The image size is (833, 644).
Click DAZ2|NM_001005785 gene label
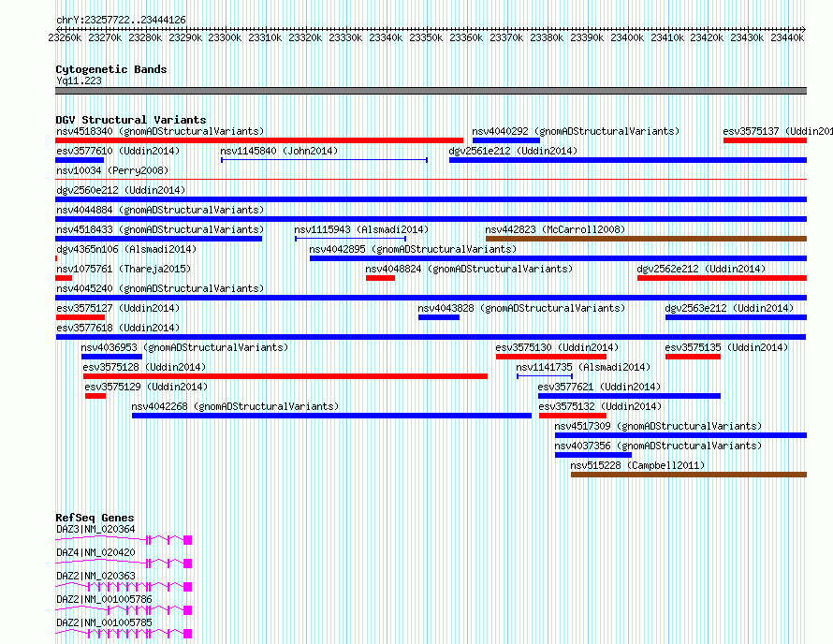tap(104, 622)
